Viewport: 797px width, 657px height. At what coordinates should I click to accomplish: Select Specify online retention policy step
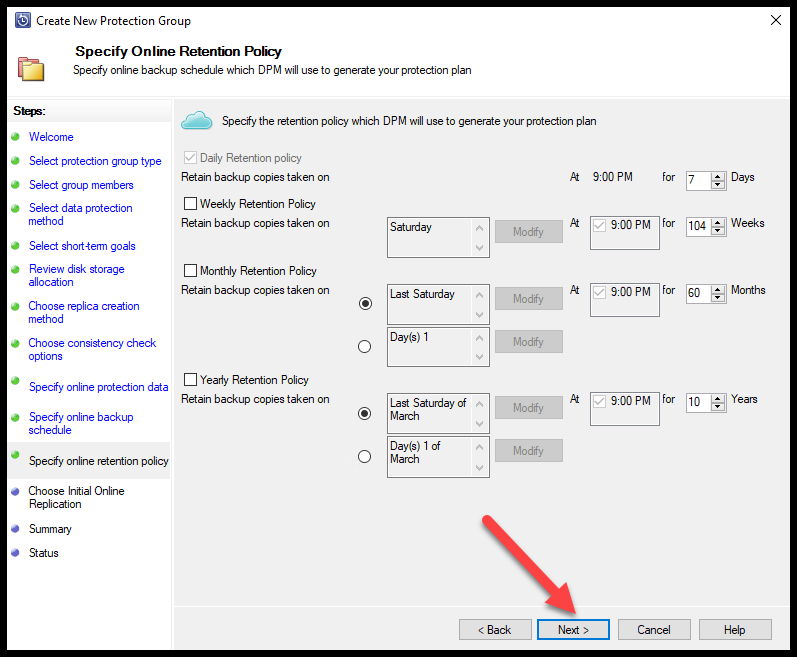pos(98,461)
